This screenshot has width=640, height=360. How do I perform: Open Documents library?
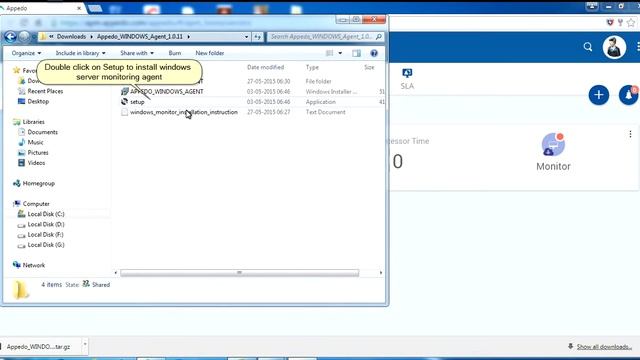[42, 132]
